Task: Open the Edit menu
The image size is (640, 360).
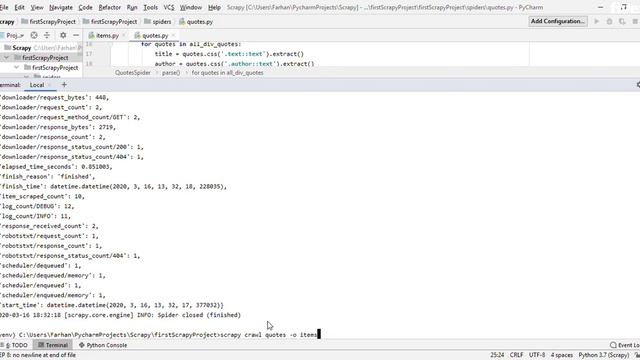Action: pyautogui.click(x=19, y=7)
